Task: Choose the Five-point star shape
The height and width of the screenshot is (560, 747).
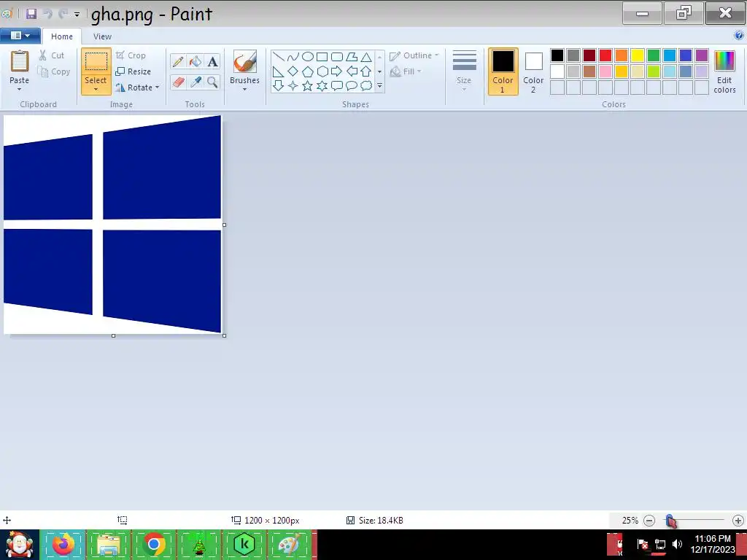Action: [308, 86]
